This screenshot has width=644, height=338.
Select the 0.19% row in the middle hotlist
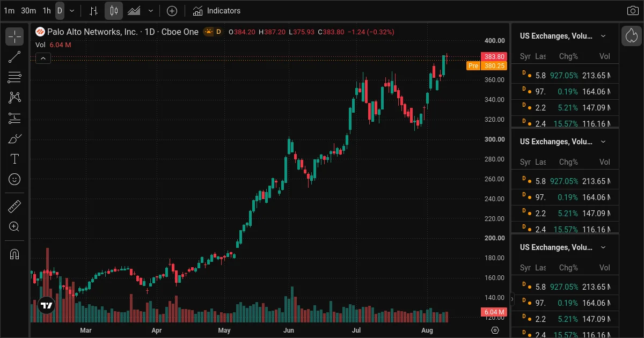[565, 197]
